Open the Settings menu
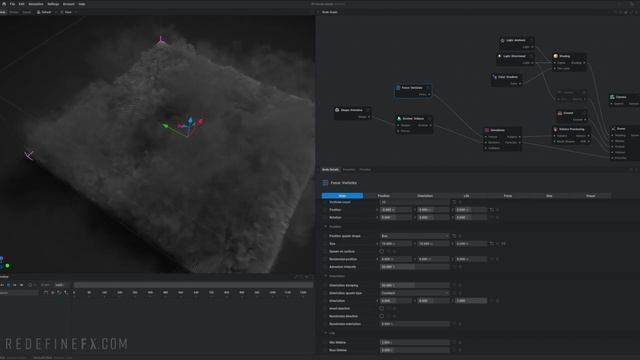Image resolution: width=640 pixels, height=360 pixels. point(53,4)
